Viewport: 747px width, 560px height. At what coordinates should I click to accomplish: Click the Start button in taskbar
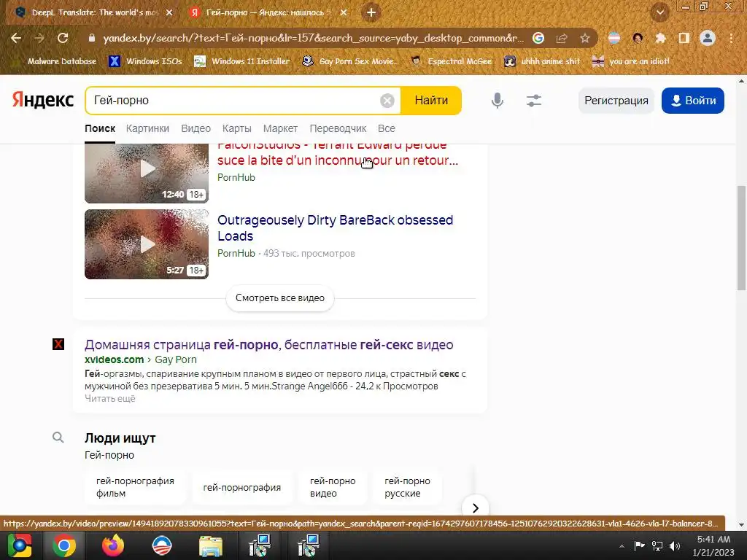[20, 545]
